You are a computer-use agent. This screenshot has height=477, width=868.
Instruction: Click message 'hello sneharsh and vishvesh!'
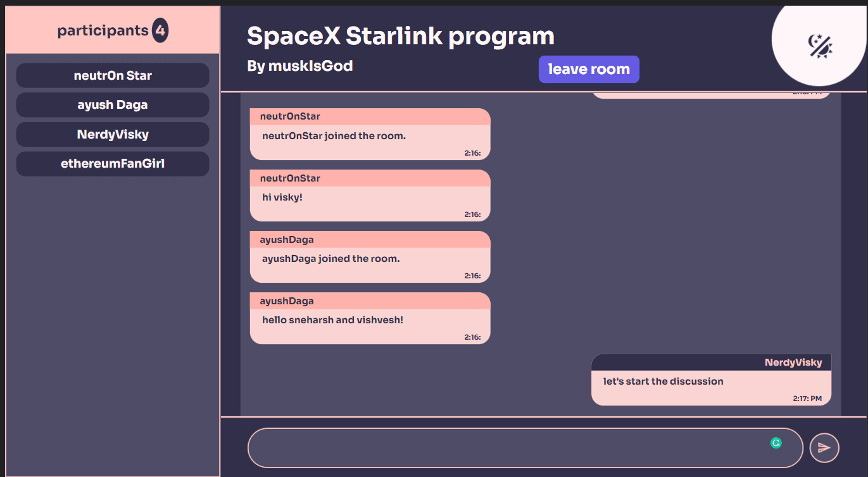tap(332, 319)
